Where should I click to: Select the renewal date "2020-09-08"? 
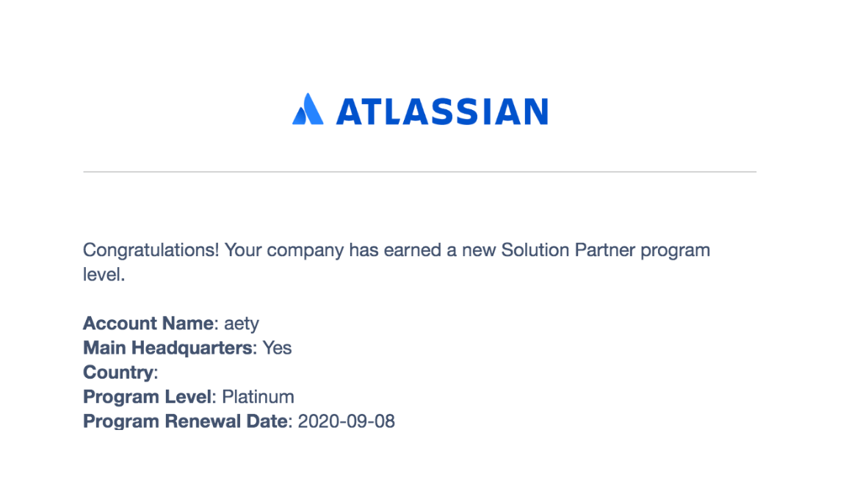347,421
